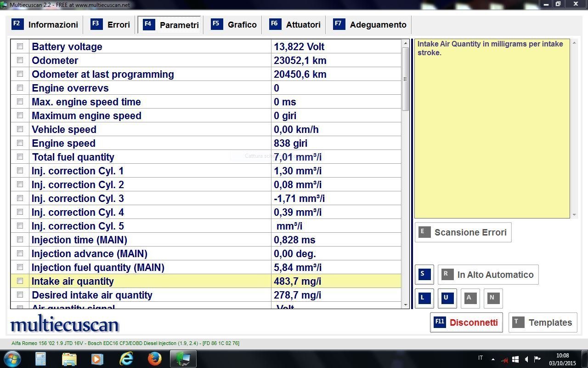The image size is (588, 368).
Task: Click the highlighted Intake air quantity label
Action: click(73, 281)
